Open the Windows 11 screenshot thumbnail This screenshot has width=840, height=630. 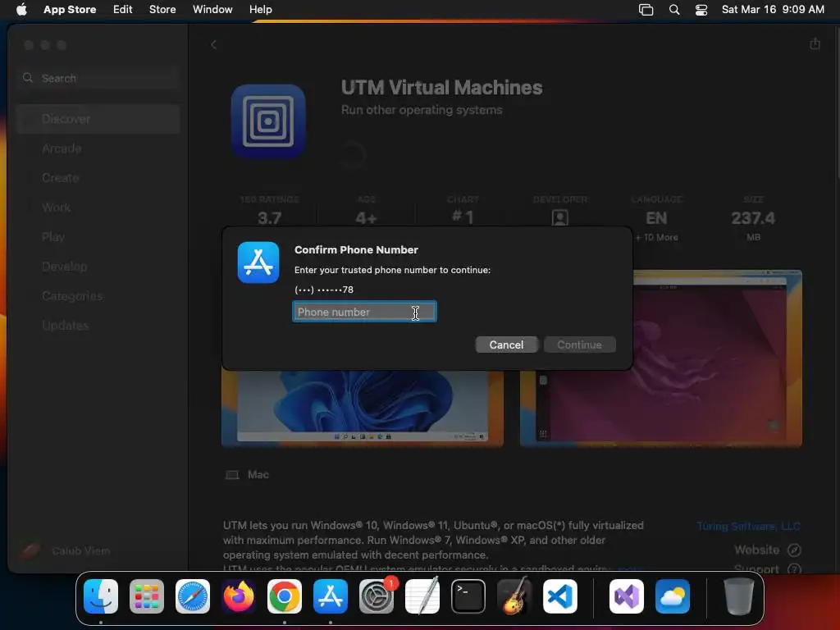pyautogui.click(x=362, y=409)
